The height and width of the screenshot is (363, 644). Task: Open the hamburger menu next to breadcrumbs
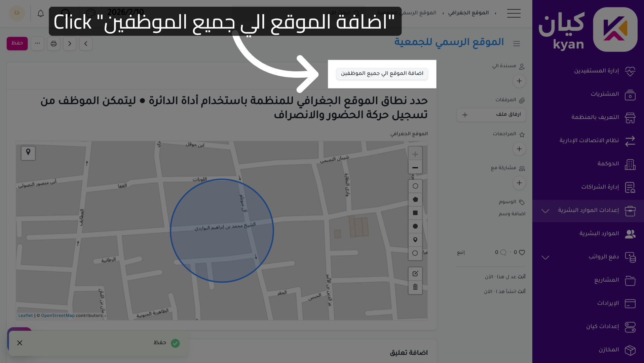(514, 13)
